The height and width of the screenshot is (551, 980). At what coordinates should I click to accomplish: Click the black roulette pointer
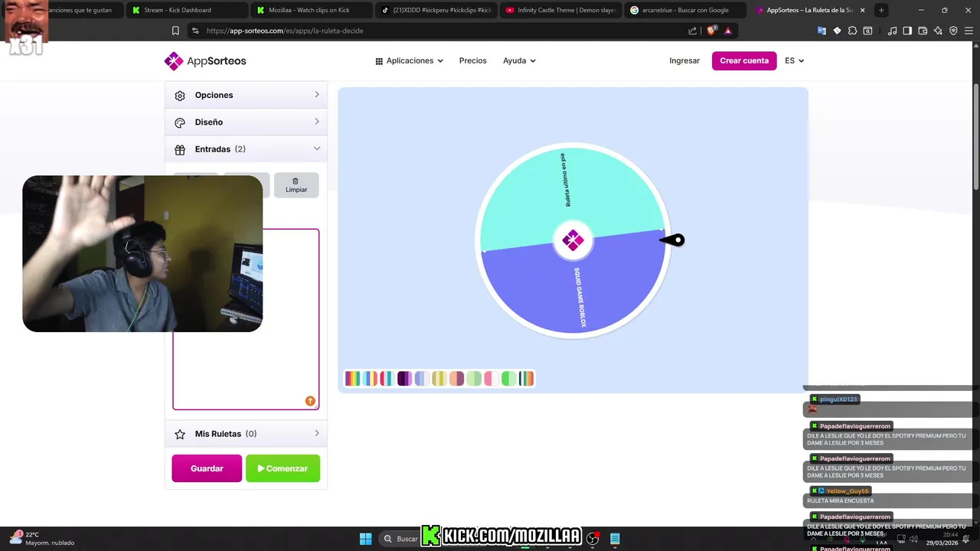coord(673,240)
